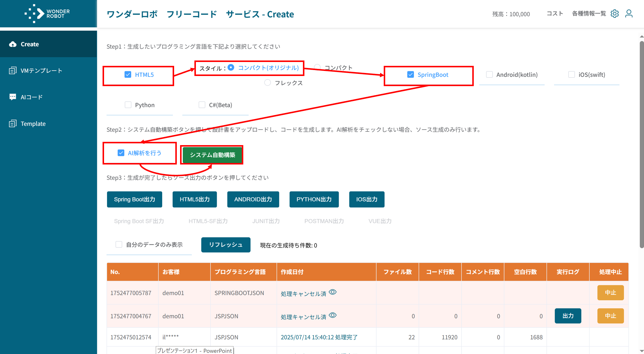Click the Spring Boot出力 button
This screenshot has width=644, height=354.
tap(134, 199)
